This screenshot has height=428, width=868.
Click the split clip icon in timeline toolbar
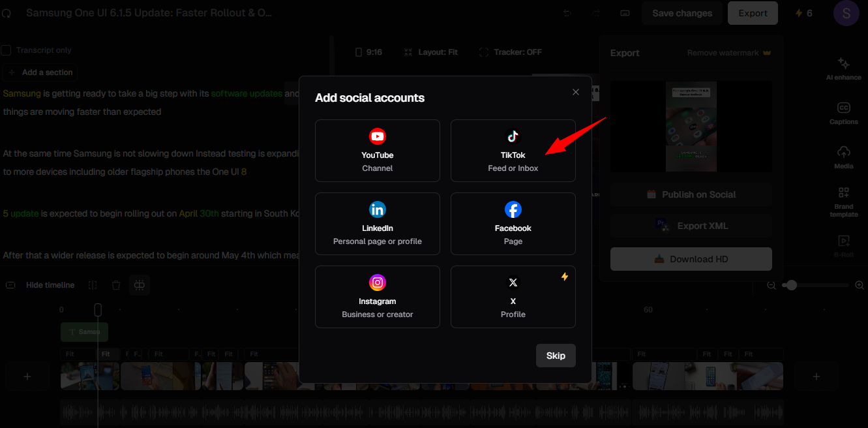point(93,285)
